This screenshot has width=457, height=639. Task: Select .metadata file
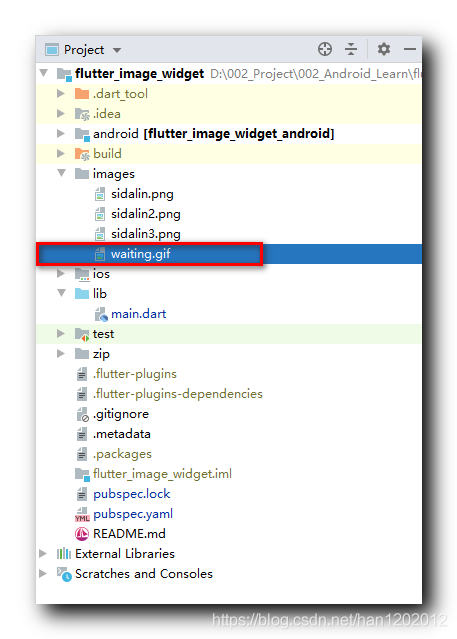click(122, 434)
